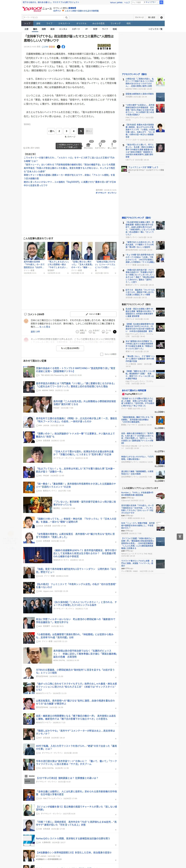Open the トピックス一覧 link
186x868 pixels.
coord(155,29)
